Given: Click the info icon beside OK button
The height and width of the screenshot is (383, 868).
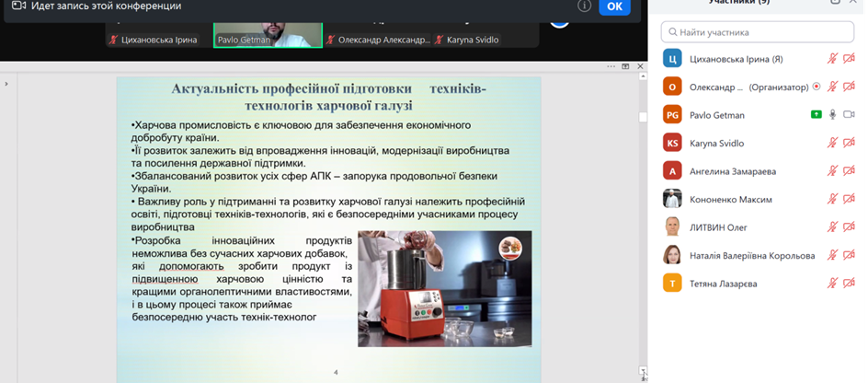Looking at the screenshot, I should point(584,6).
